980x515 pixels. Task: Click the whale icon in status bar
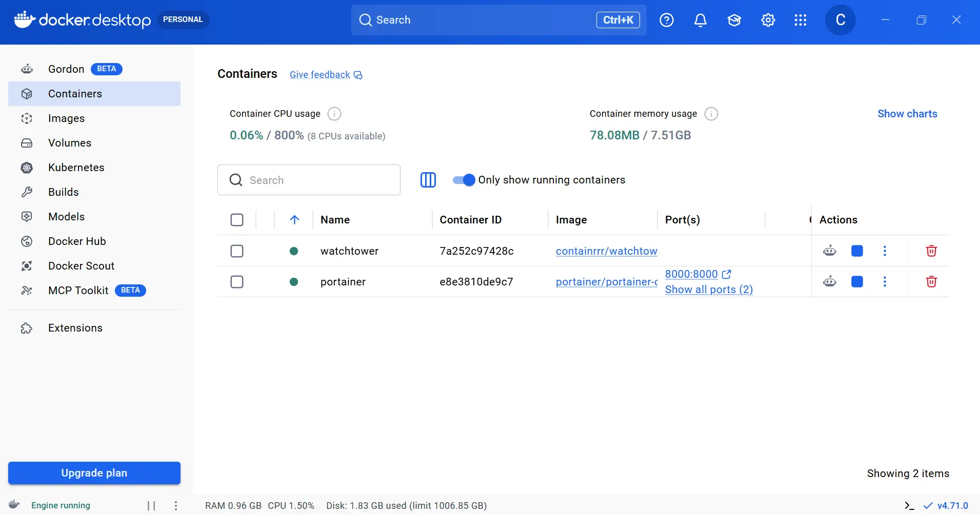[x=14, y=505]
